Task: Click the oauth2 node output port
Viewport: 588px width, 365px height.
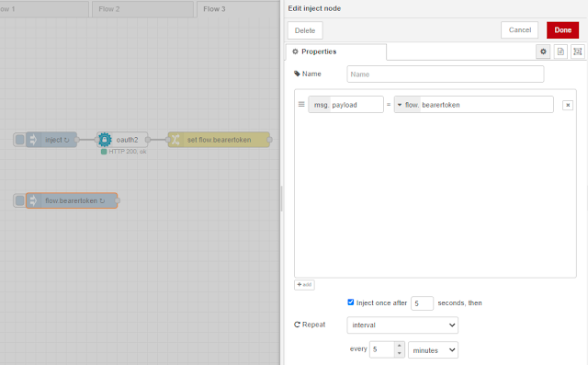Action: [148, 140]
